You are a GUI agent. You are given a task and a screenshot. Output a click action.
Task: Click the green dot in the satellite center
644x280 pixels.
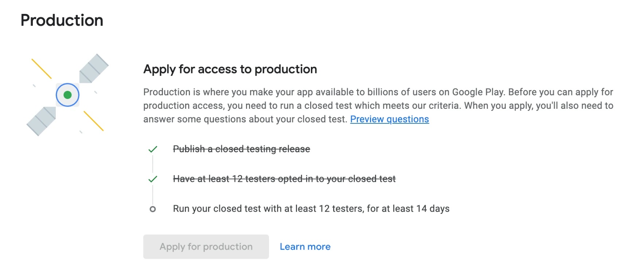67,95
